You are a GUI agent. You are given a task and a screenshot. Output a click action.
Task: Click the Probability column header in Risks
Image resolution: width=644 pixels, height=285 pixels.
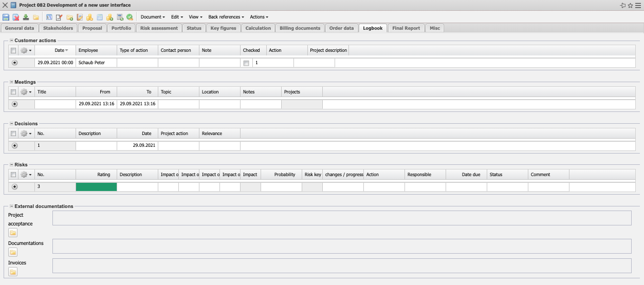[x=284, y=175]
